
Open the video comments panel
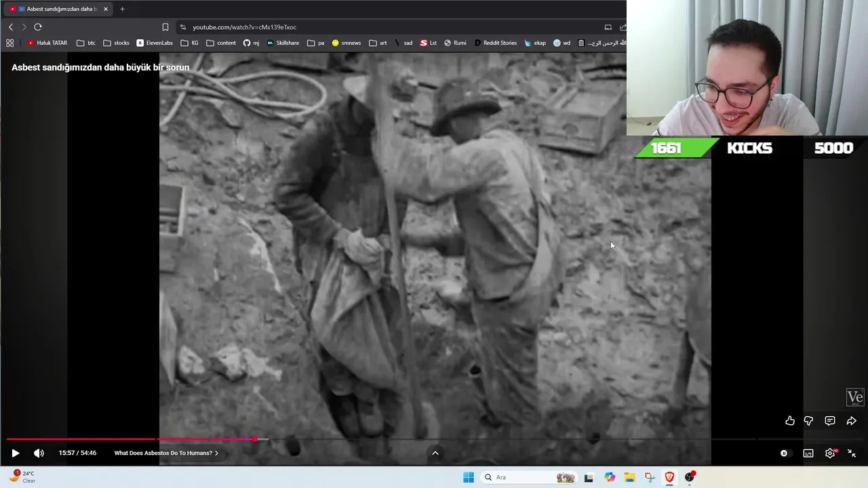830,421
